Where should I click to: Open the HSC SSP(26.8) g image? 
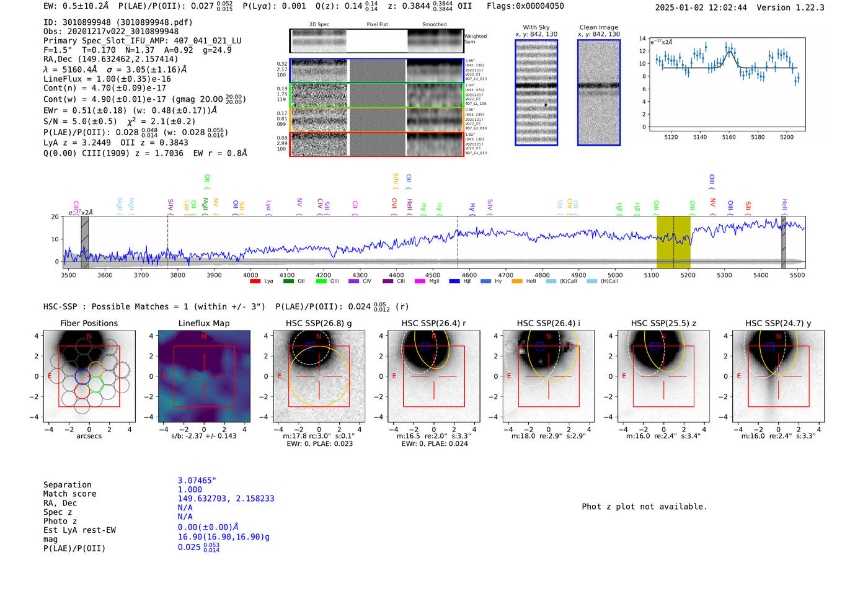click(319, 376)
